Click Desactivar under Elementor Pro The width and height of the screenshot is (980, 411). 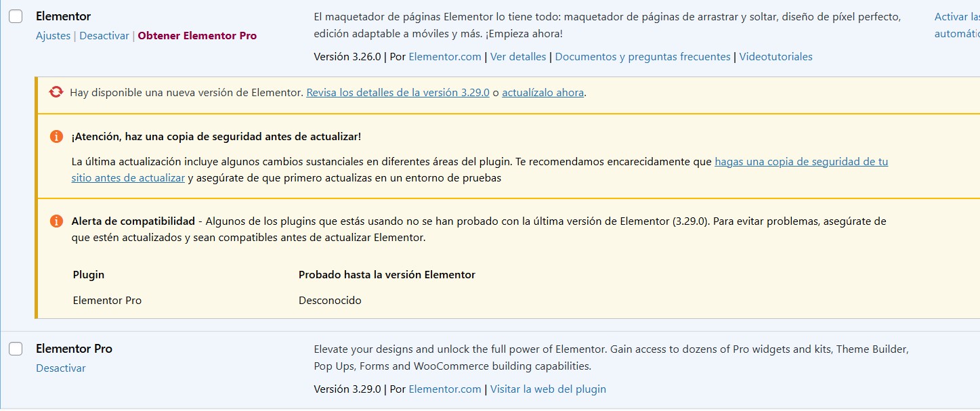61,368
